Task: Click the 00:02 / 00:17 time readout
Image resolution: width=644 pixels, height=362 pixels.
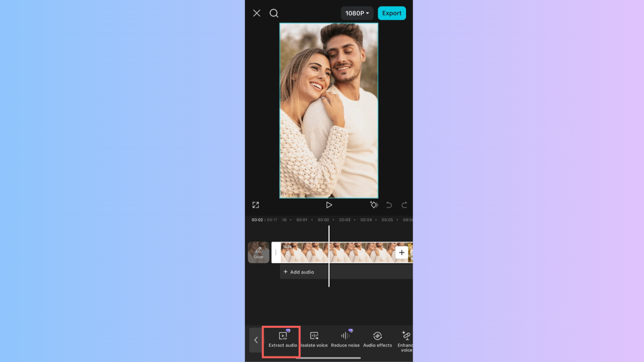Action: coord(265,220)
